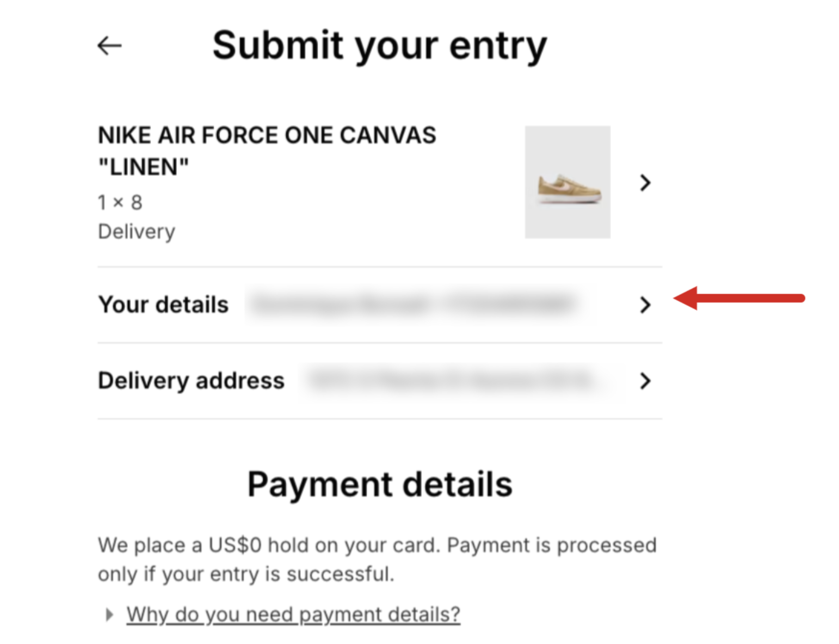Click the "only if your entry is successful" text

click(246, 574)
